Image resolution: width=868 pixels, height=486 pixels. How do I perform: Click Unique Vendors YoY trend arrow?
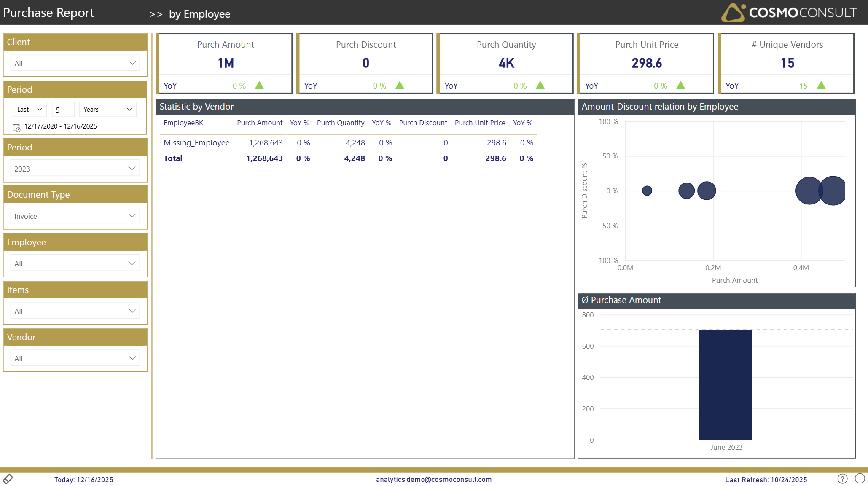click(821, 85)
